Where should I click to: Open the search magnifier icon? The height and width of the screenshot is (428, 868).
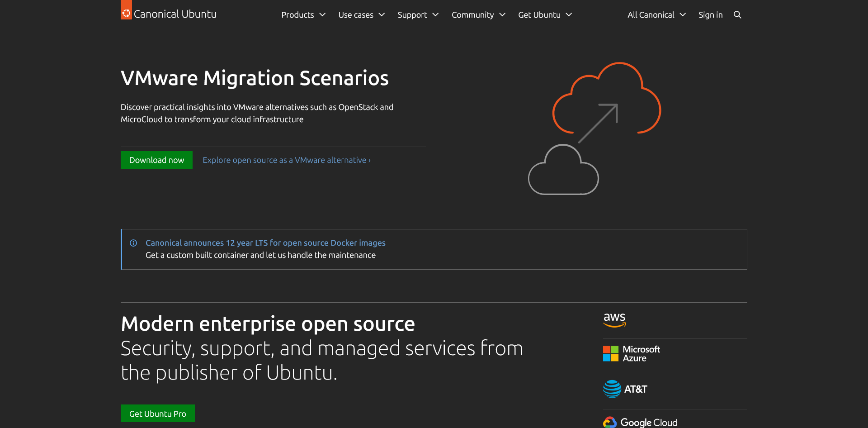[737, 15]
